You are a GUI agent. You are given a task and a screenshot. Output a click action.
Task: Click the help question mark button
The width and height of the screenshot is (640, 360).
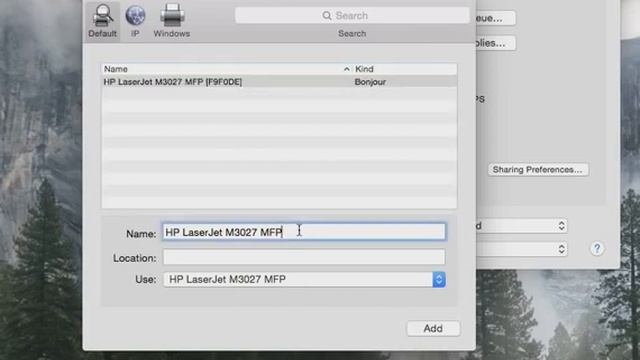(x=597, y=249)
